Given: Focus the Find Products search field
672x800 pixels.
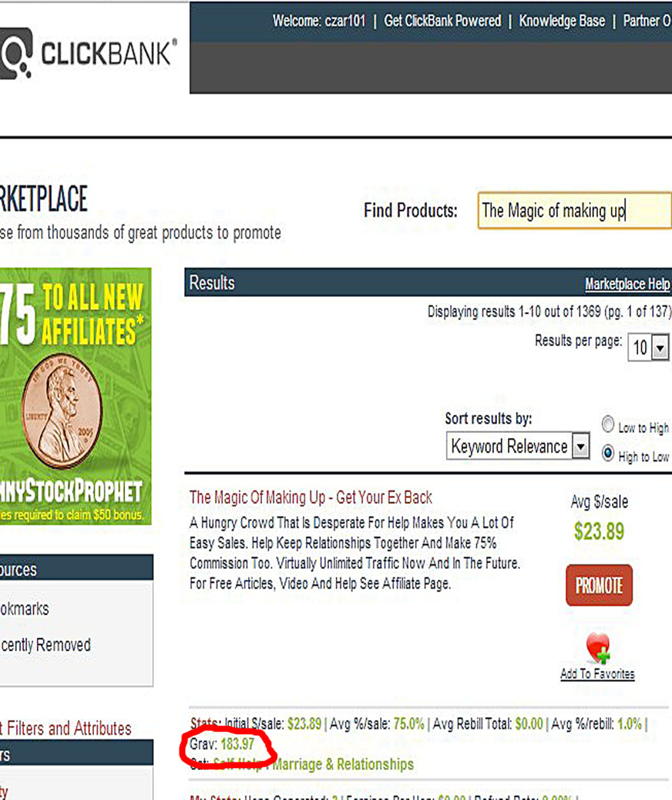Looking at the screenshot, I should click(574, 211).
